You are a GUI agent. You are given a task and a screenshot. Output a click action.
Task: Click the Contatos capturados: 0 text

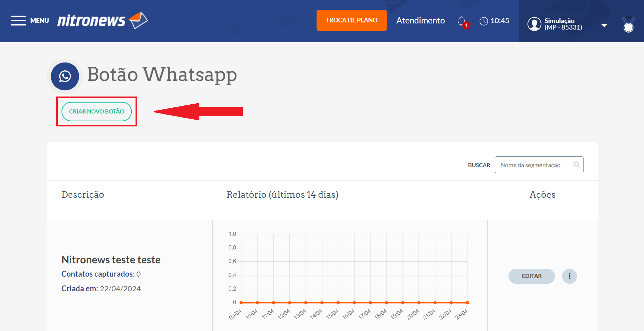tap(101, 274)
